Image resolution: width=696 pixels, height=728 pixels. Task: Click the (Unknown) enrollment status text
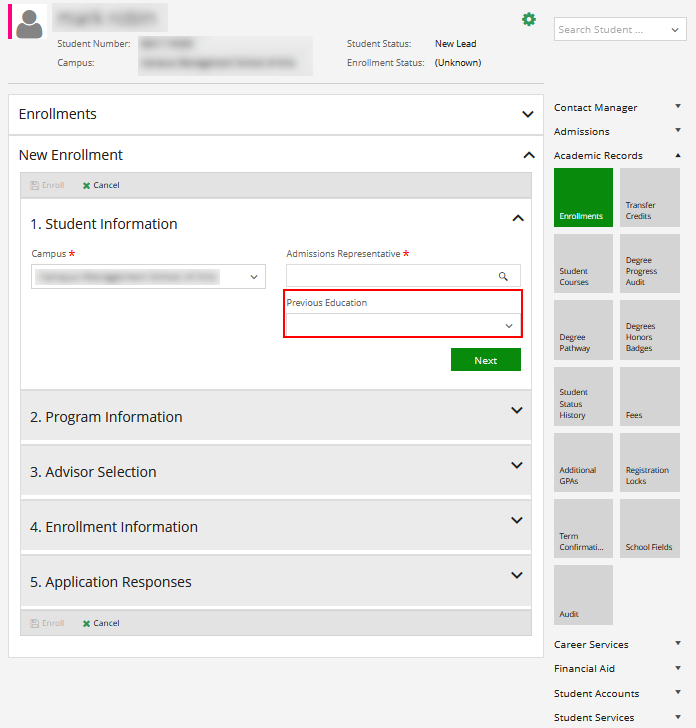point(458,63)
